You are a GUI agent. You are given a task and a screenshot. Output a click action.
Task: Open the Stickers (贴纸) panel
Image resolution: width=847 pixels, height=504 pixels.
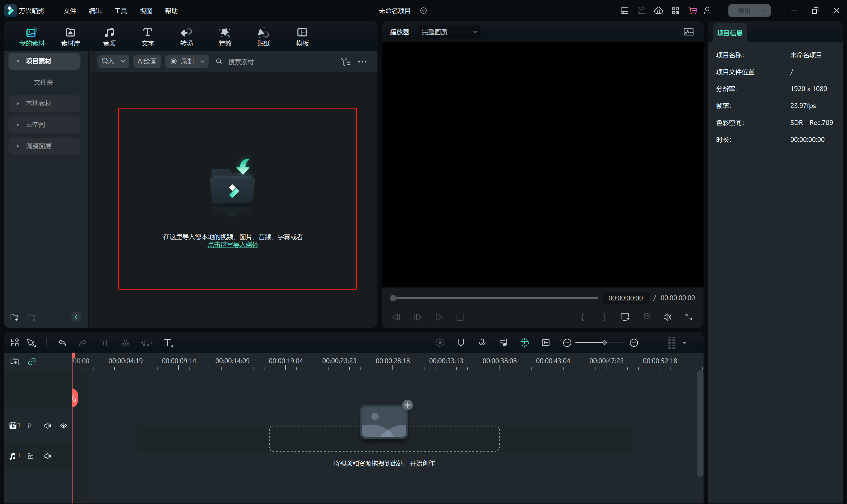click(x=263, y=37)
